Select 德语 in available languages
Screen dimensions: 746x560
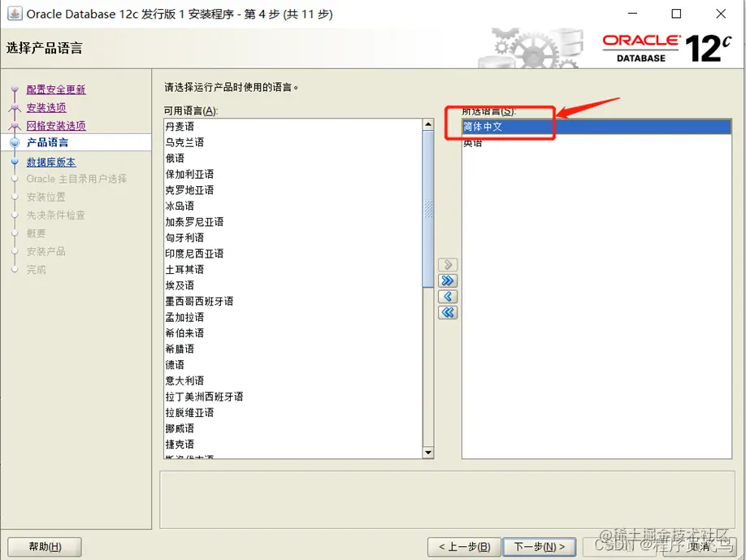point(293,365)
